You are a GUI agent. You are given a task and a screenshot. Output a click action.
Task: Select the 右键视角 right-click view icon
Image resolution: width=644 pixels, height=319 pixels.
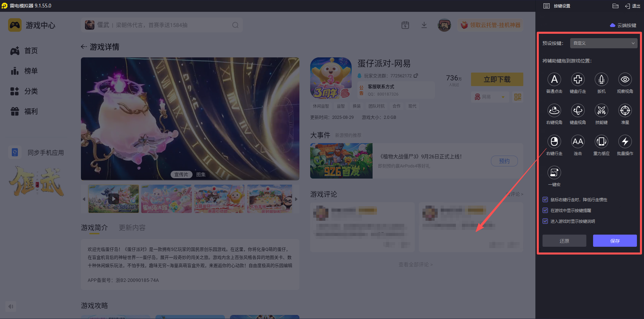554,110
